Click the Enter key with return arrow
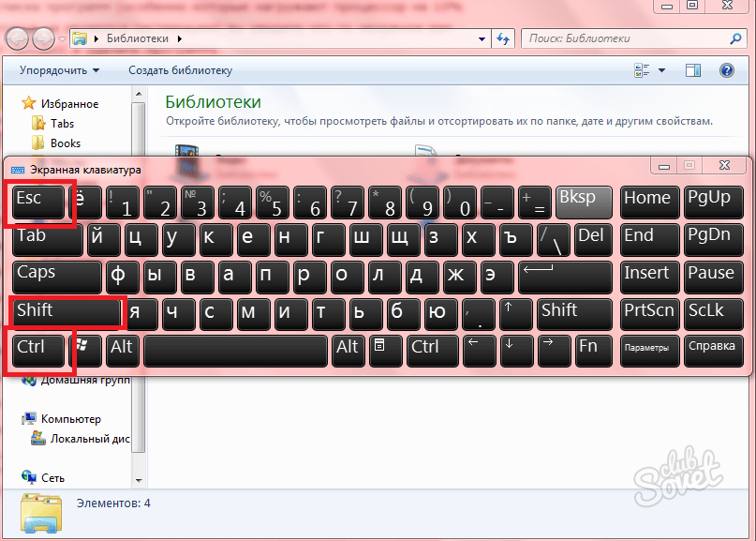This screenshot has width=756, height=541. [565, 278]
